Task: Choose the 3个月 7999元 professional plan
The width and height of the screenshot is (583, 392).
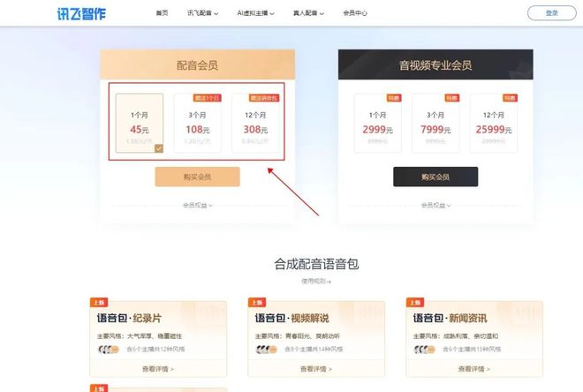Action: point(435,123)
